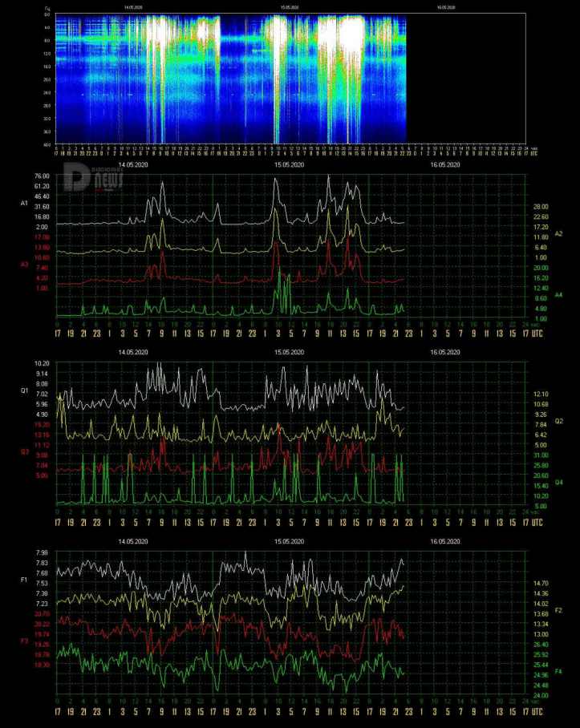Click 14.05.2020 date above amplitude chart
This screenshot has width=580, height=728.
(x=133, y=164)
